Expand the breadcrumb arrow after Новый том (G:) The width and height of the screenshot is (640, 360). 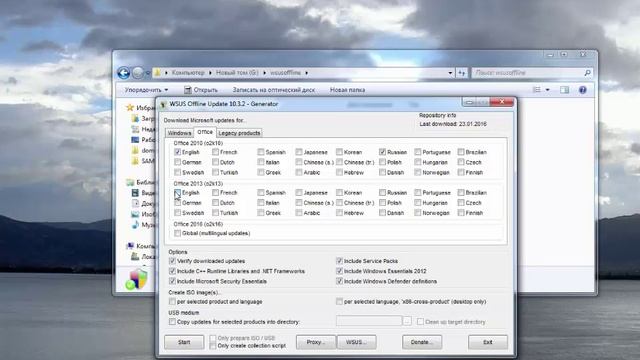point(264,73)
